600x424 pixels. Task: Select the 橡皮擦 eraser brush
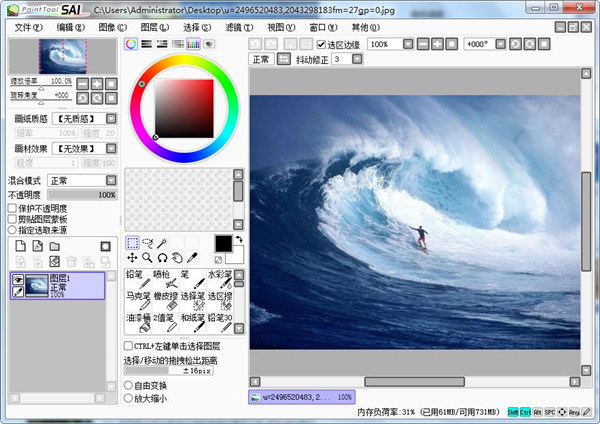[x=164, y=301]
